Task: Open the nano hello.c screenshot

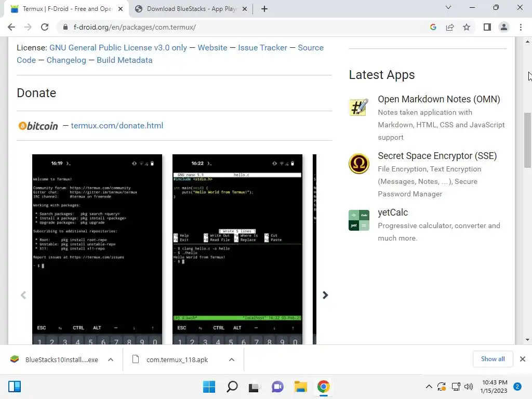Action: [237, 249]
